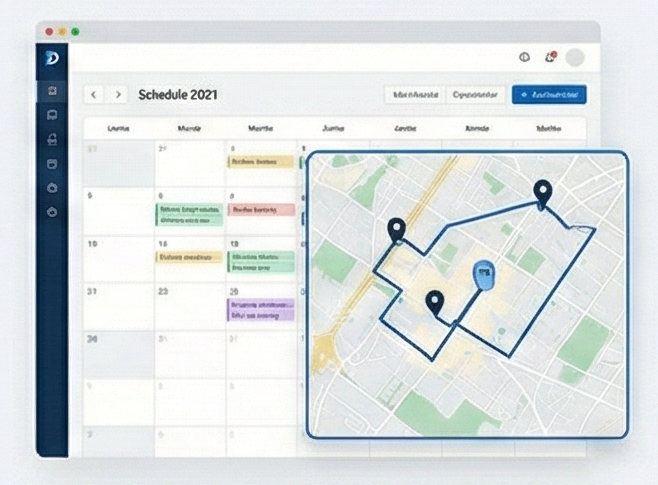Viewport: 658px width, 485px height.
Task: Click the top-right black map pin
Action: click(542, 190)
